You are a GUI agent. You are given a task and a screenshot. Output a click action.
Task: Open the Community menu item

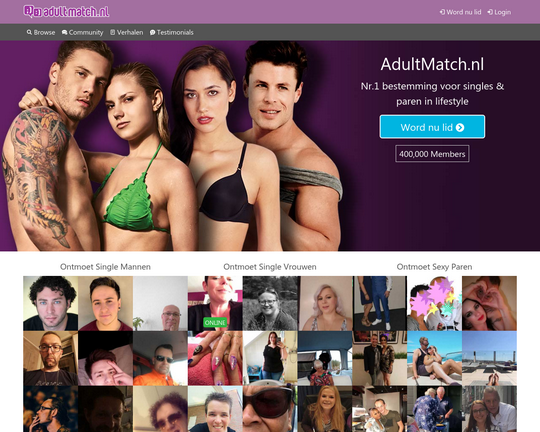click(x=83, y=32)
